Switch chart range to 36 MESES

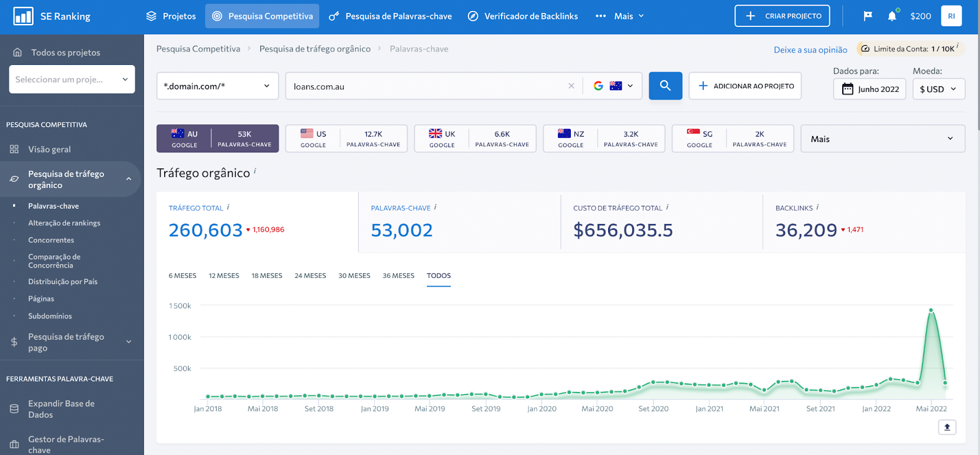399,276
